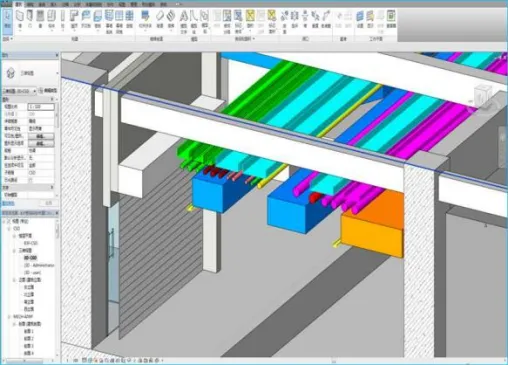The image size is (509, 366).
Task: Select the Door tool
Action: 30,19
